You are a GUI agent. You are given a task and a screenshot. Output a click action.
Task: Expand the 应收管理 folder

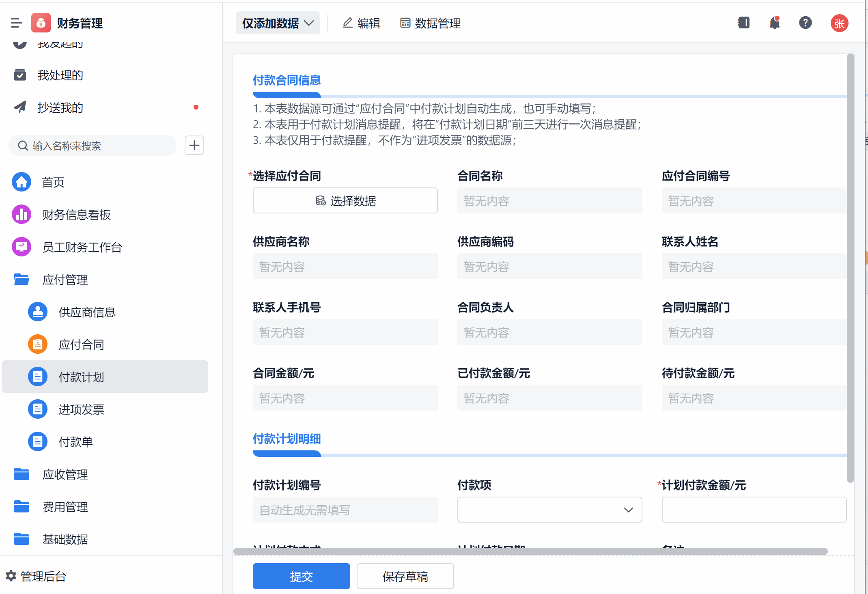click(65, 474)
